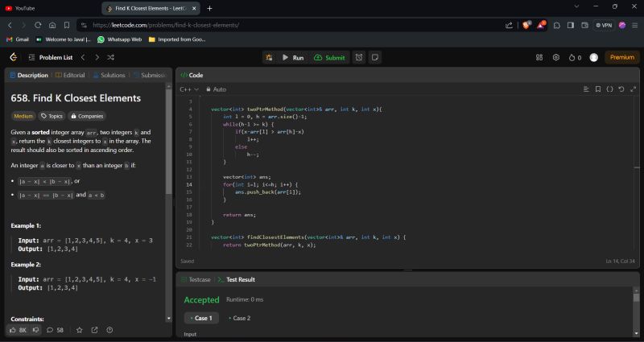This screenshot has width=644, height=342.
Task: Open the layout grid icon in header
Action: tap(539, 58)
